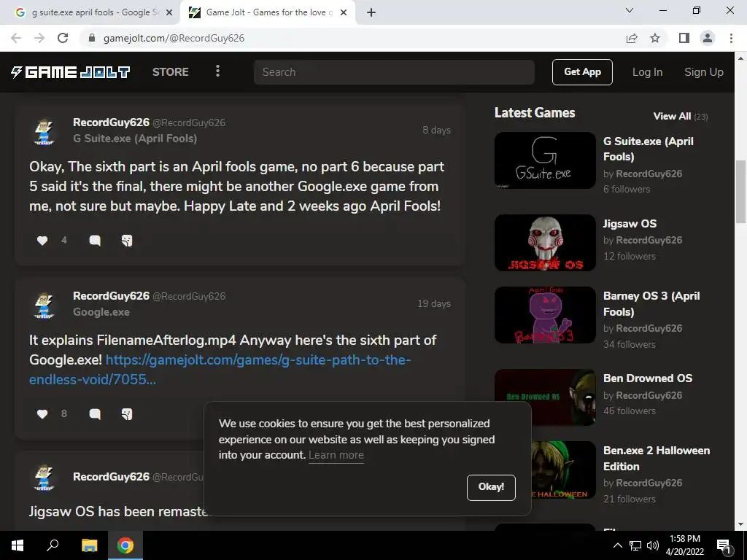Open the three-dot menu beside STORE
The width and height of the screenshot is (747, 560).
click(x=217, y=71)
